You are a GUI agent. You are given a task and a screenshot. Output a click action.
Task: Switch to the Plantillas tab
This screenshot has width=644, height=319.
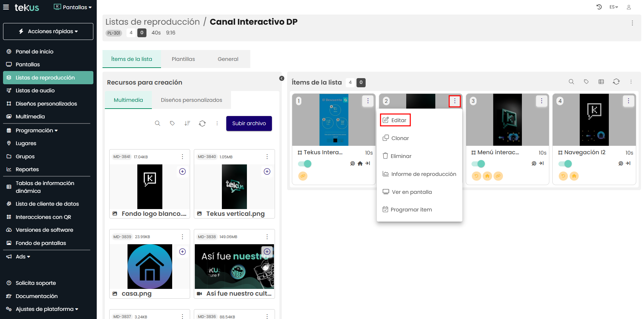(183, 59)
